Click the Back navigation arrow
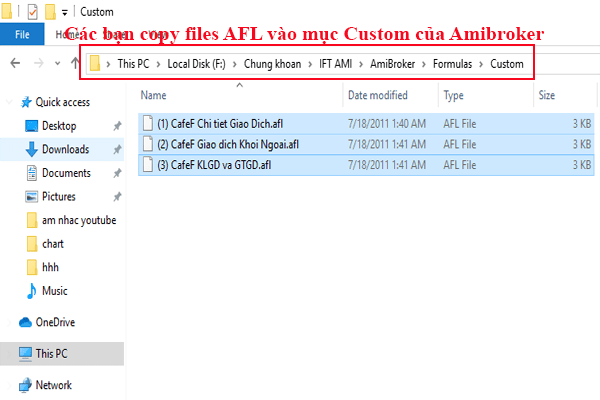The image size is (600, 400). 15,63
